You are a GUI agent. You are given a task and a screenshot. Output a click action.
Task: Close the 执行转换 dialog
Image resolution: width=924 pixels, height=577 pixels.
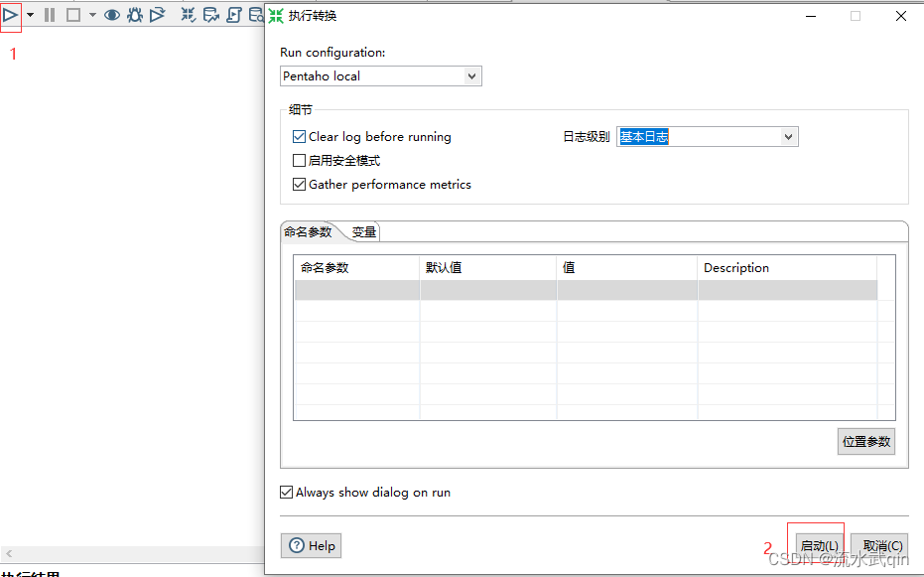pyautogui.click(x=901, y=16)
